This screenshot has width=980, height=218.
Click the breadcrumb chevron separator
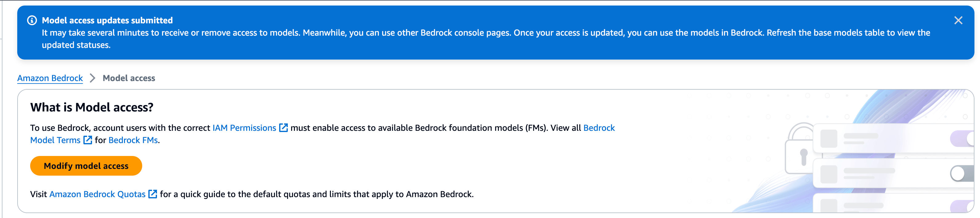coord(92,78)
